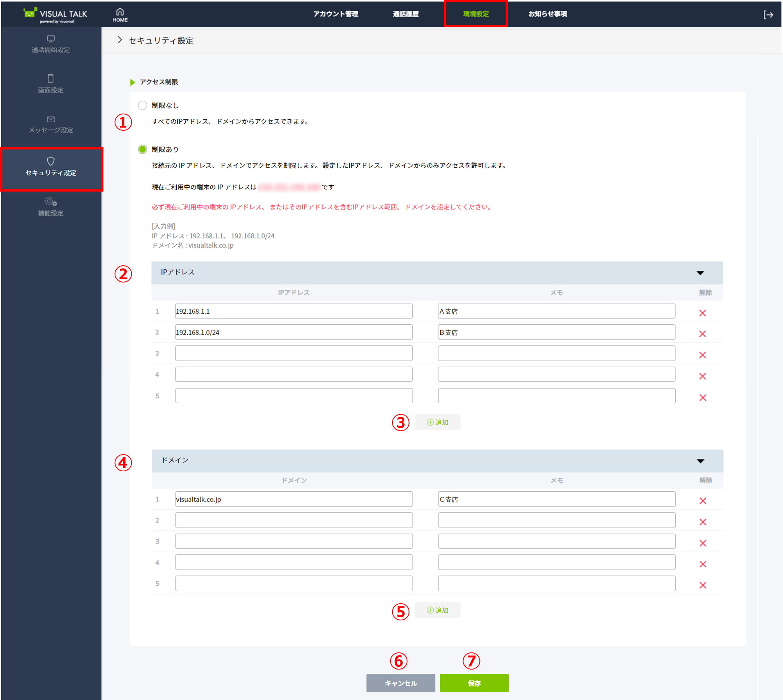Delete IP address row 1 with red X
This screenshot has height=700, width=783.
pos(702,313)
